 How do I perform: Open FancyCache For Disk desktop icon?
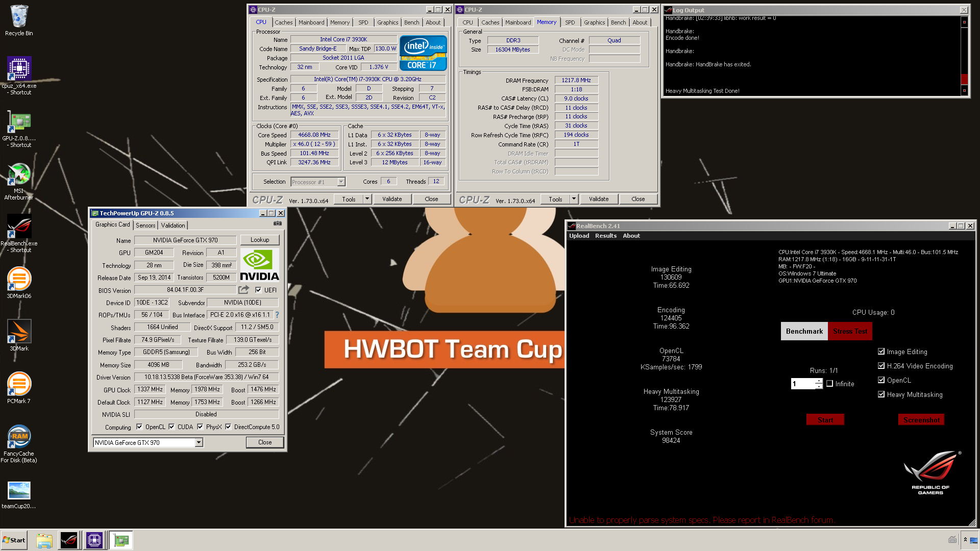(19, 437)
